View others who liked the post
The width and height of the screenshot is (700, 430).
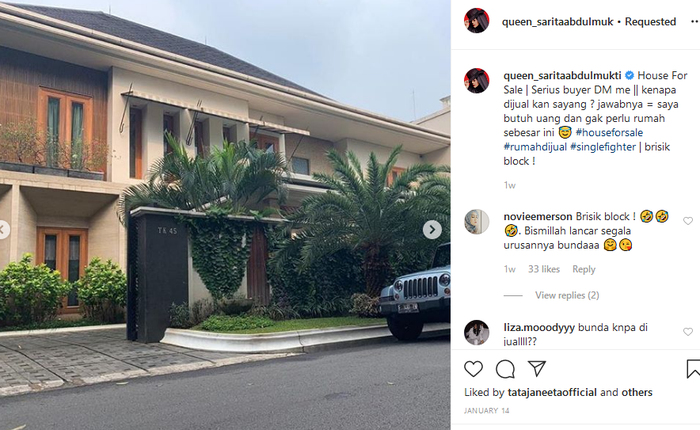[637, 392]
